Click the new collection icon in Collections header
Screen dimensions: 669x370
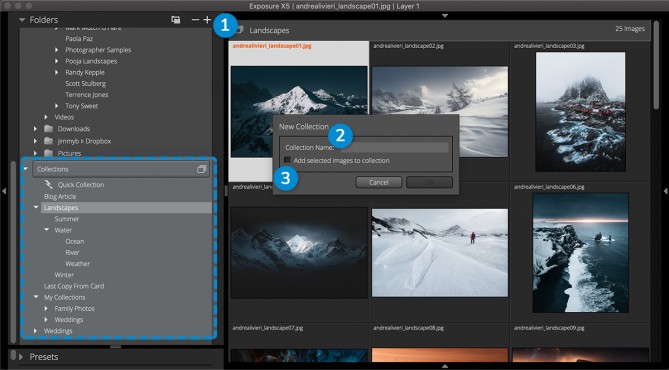[x=201, y=169]
